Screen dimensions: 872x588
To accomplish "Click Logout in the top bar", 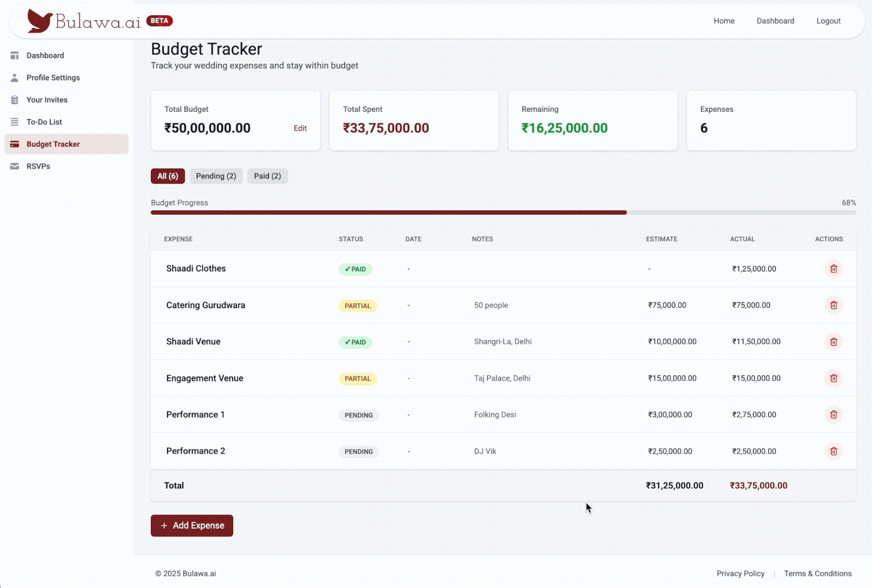I will [x=828, y=21].
